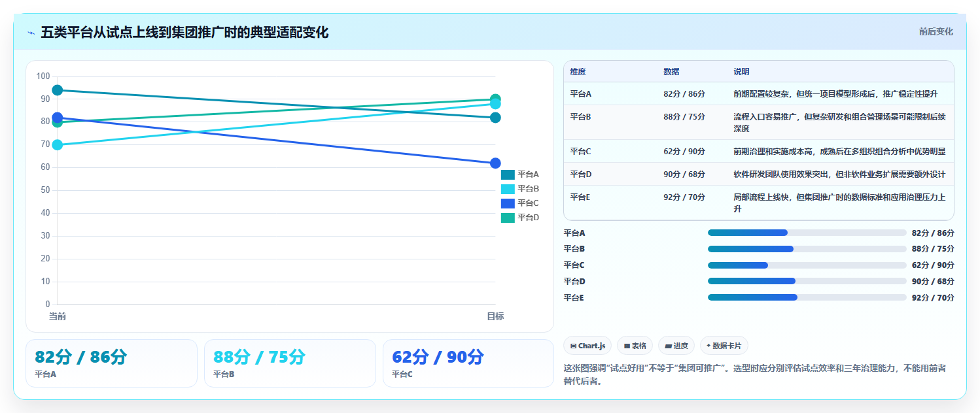Click the 100 y-axis label
The height and width of the screenshot is (413, 980).
[x=43, y=76]
